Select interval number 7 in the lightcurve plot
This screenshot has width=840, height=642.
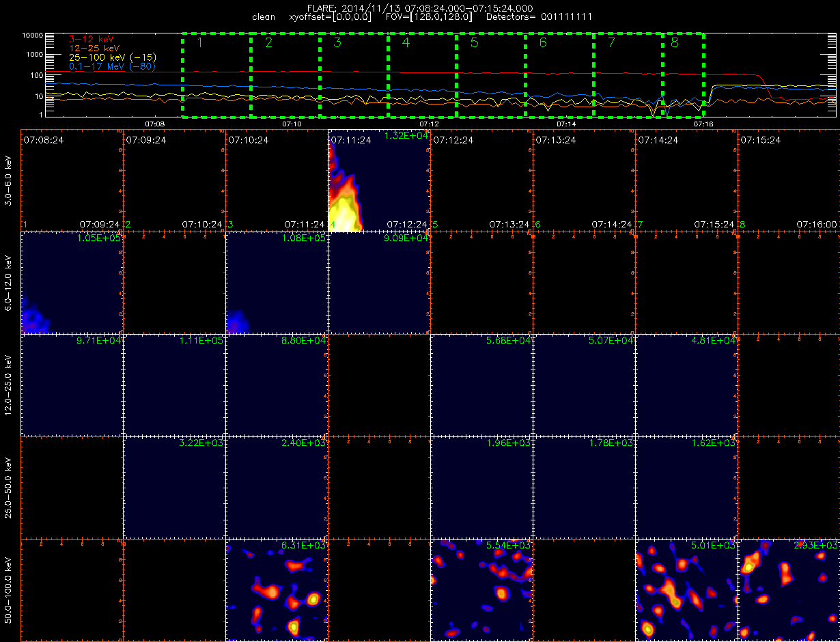(628, 74)
